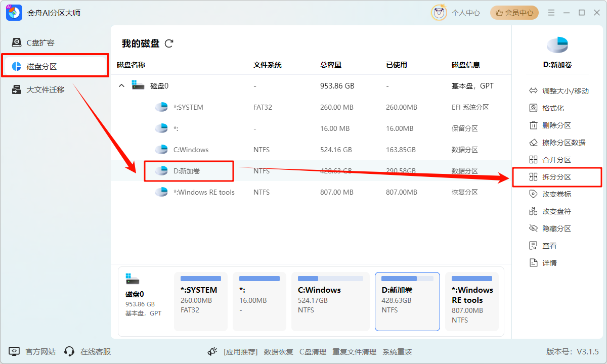Screen dimensions: 607x364
Task: Open the hamburger menu in title bar
Action: (551, 13)
